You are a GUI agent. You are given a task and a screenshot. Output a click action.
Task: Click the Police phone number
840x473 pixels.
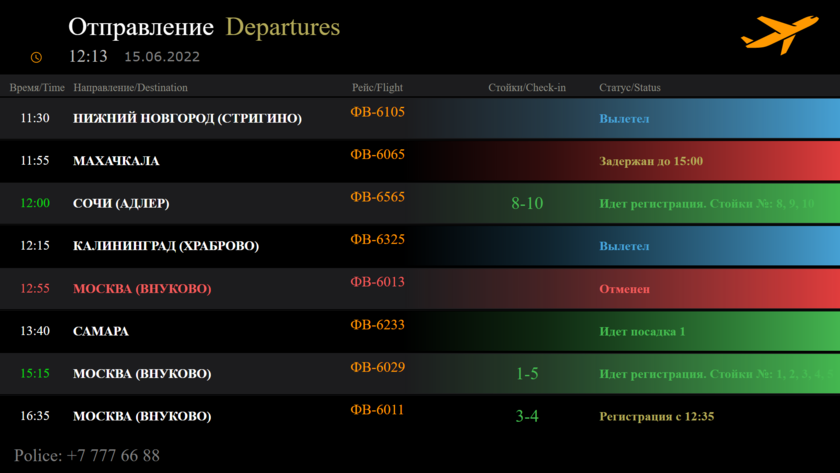tap(87, 456)
